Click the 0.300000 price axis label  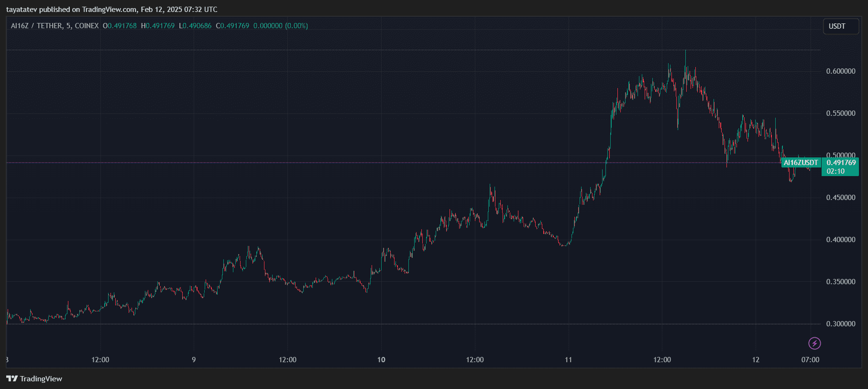[x=840, y=324]
